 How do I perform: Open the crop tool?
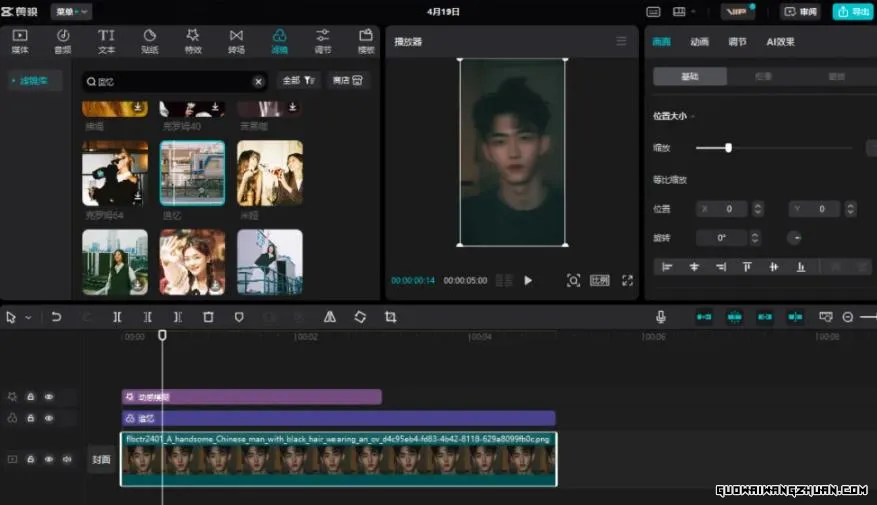coord(390,317)
